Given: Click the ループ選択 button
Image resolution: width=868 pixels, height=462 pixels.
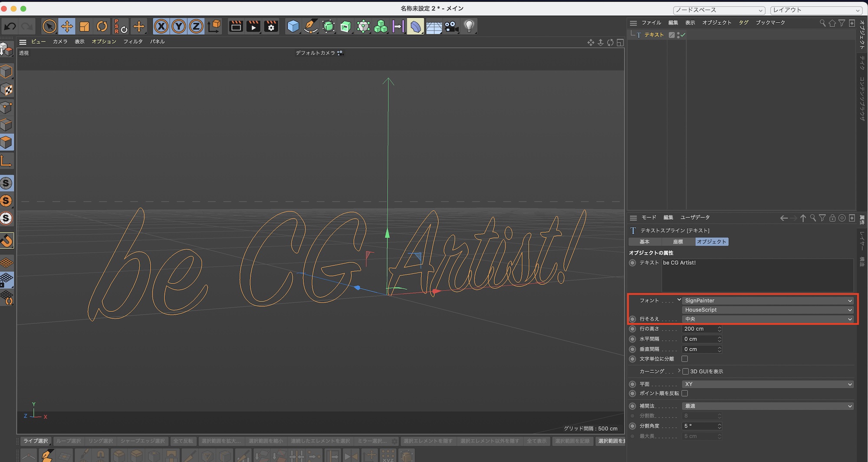Looking at the screenshot, I should tap(69, 441).
